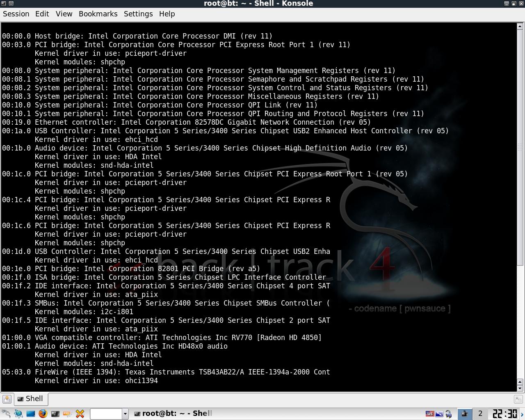Click the 22:30 panel clock
Viewport: 525px width, 420px height.
pos(504,413)
